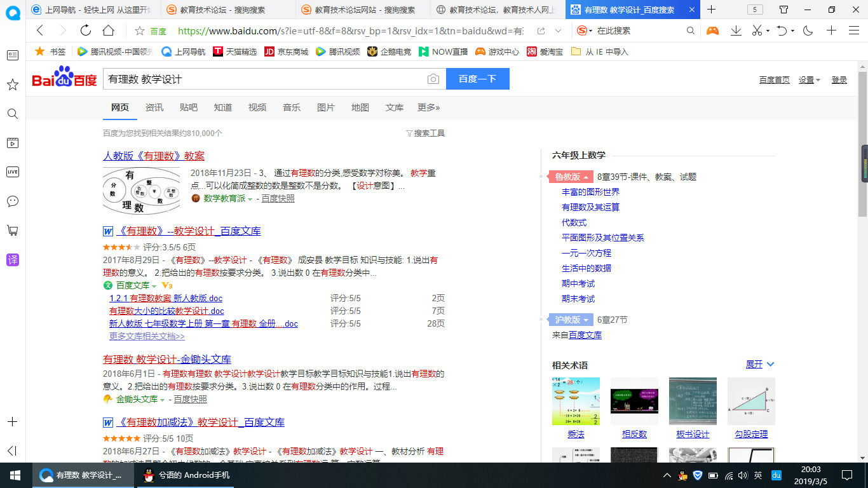This screenshot has height=488, width=868.
Task: Open the 有理数及其运算 chapter link
Action: click(590, 207)
